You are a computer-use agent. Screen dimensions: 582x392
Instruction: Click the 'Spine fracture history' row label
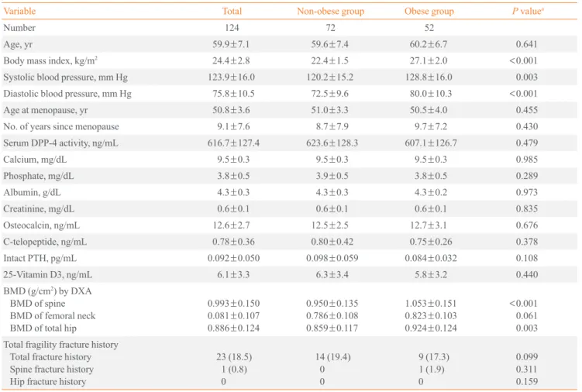52,370
